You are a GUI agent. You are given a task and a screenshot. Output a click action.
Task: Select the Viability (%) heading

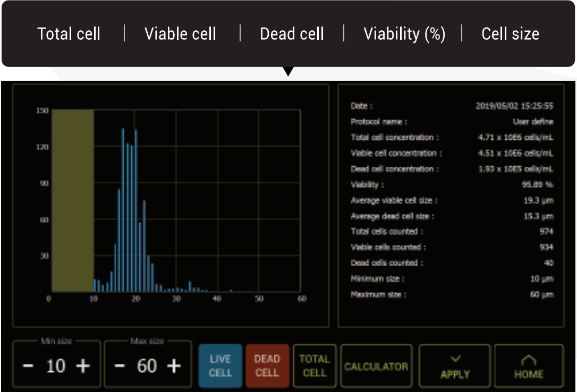pos(404,34)
